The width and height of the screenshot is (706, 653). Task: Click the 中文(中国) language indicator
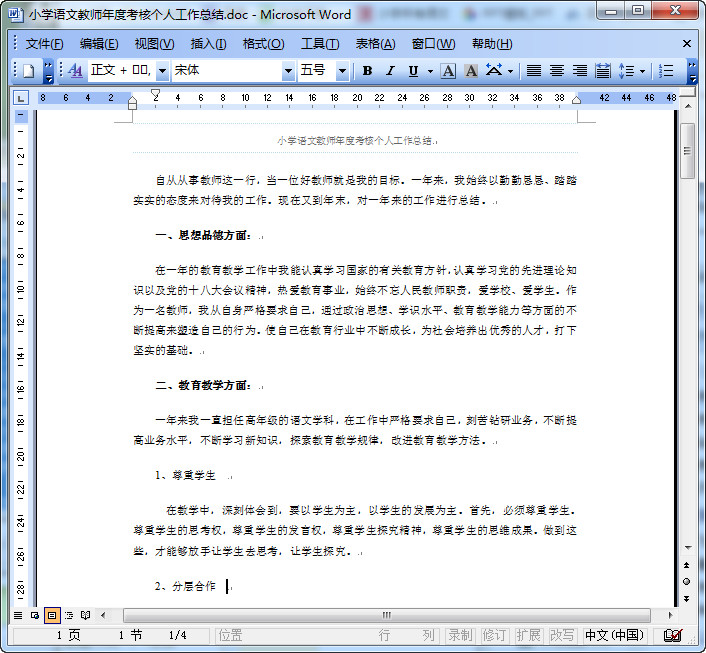[614, 635]
